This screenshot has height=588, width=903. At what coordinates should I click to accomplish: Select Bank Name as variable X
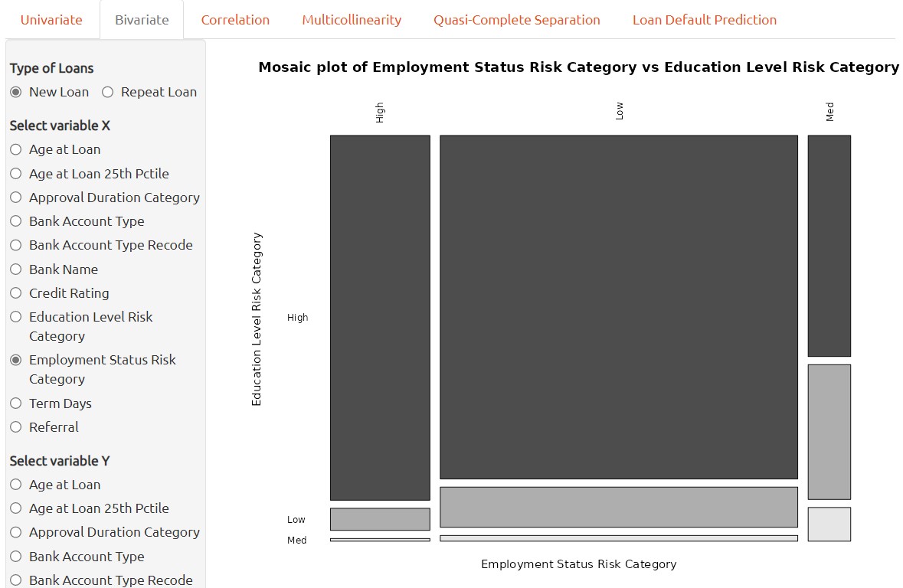point(16,269)
